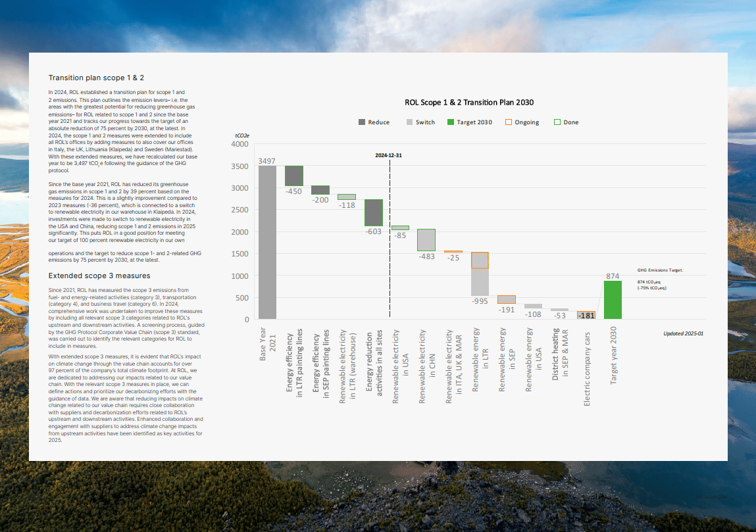Click the '-85' data label
The width and height of the screenshot is (756, 532).
[400, 235]
